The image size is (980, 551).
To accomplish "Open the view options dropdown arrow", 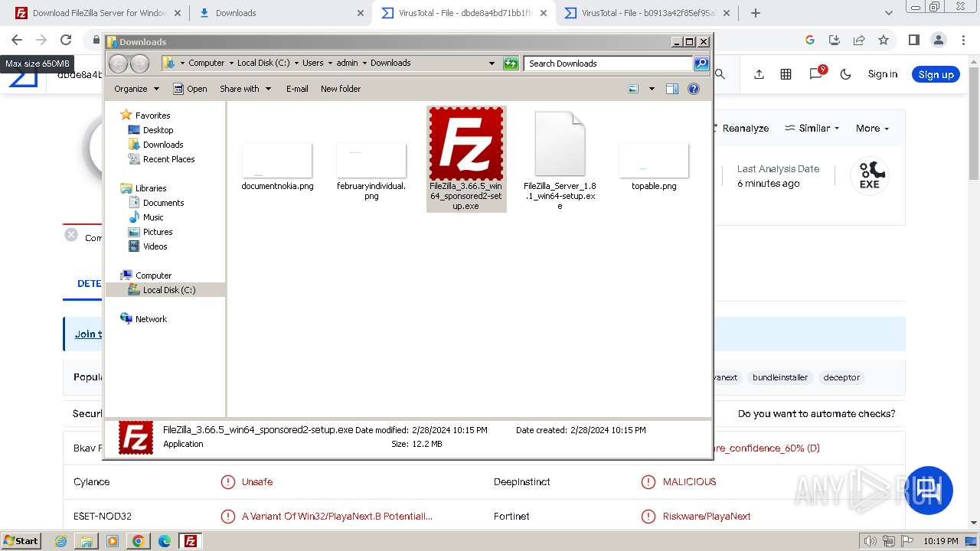I will (652, 89).
